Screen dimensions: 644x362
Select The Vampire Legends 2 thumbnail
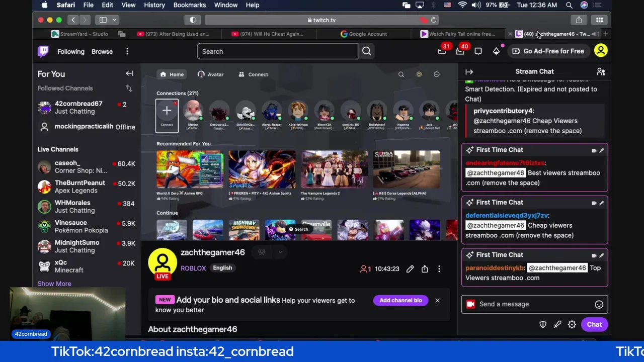[x=334, y=169]
